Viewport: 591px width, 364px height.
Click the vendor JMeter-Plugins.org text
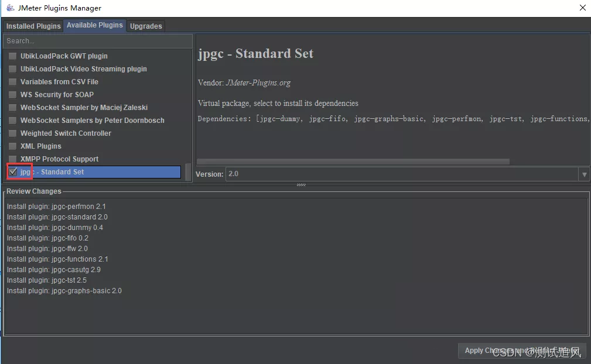258,83
